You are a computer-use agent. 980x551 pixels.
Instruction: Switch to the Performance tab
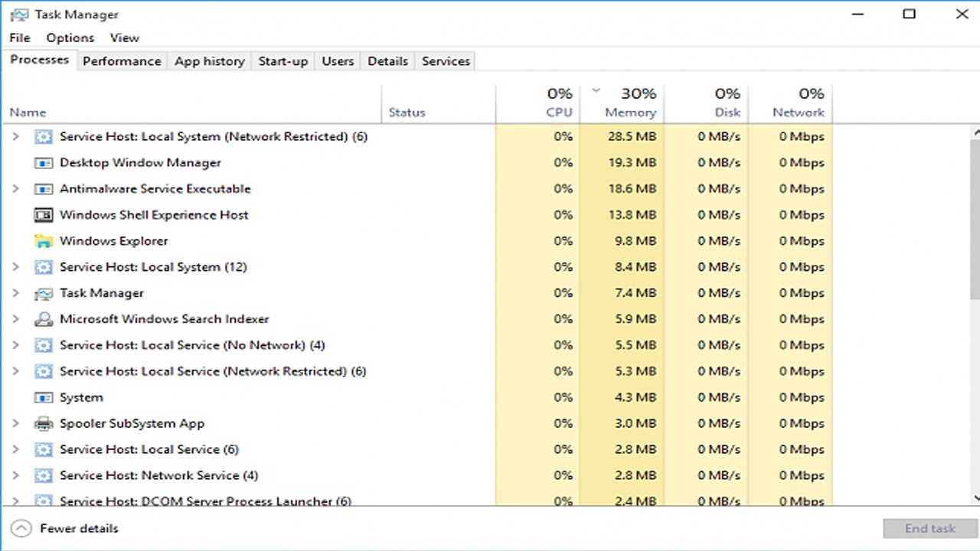click(122, 61)
